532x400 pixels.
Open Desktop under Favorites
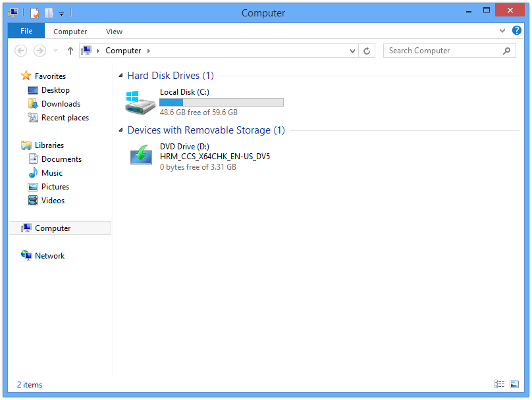tap(56, 90)
